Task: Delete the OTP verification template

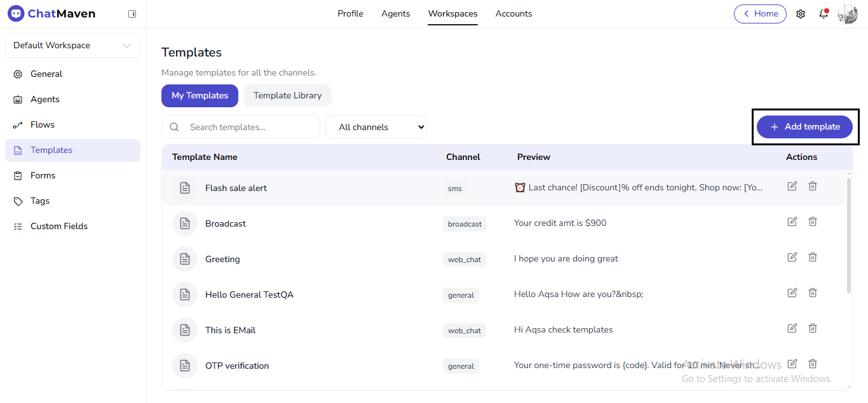Action: (x=813, y=364)
